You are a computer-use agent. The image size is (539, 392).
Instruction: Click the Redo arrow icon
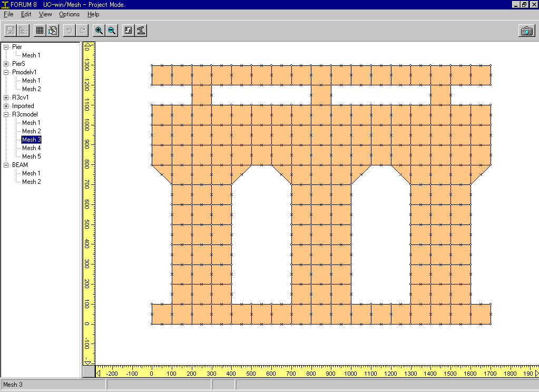point(82,31)
